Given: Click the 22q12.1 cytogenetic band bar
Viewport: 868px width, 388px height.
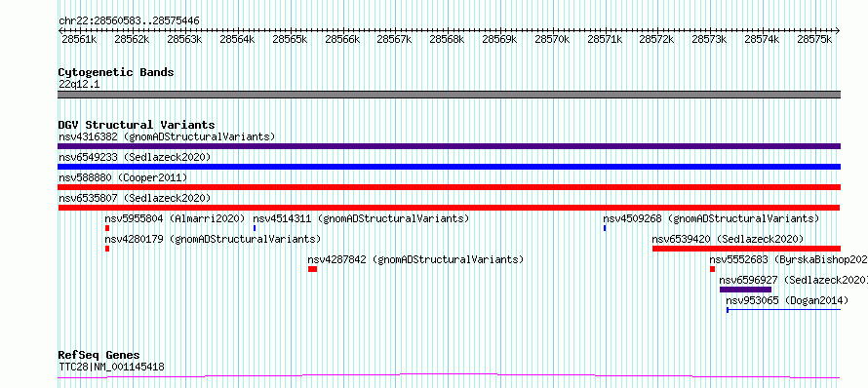Looking at the screenshot, I should point(449,95).
